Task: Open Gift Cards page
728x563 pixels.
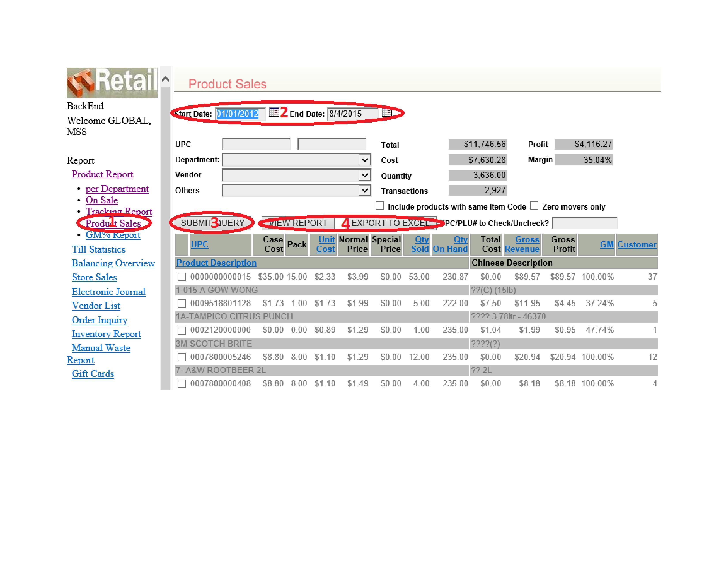Action: pyautogui.click(x=93, y=374)
